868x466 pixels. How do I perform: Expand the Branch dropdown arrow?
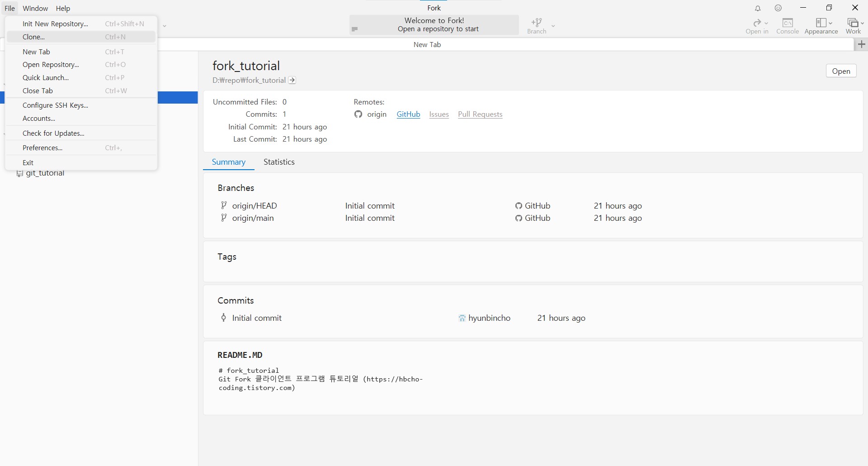(x=553, y=26)
